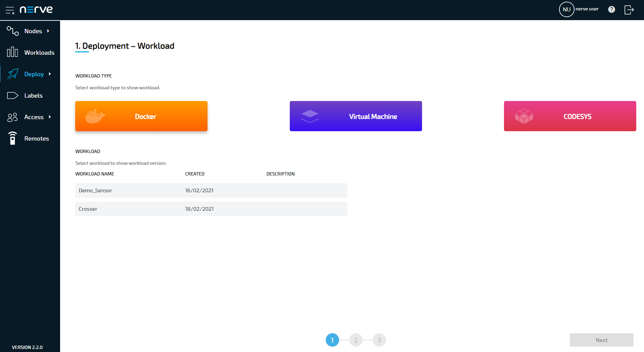The width and height of the screenshot is (644, 352).
Task: Click the logout icon in the top bar
Action: click(629, 10)
